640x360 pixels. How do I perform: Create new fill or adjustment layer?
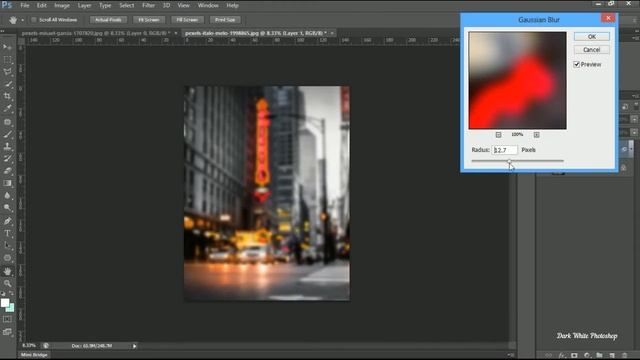point(587,356)
